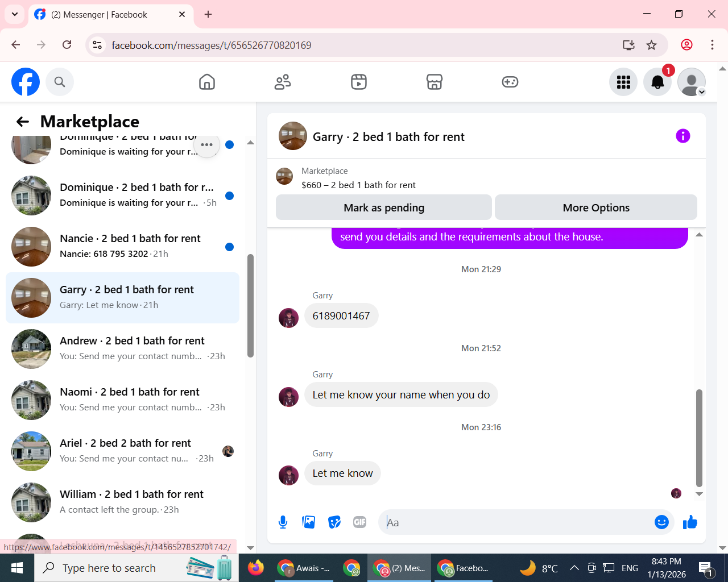Focus the Aa message input field
This screenshot has width=728, height=582.
[x=516, y=522]
